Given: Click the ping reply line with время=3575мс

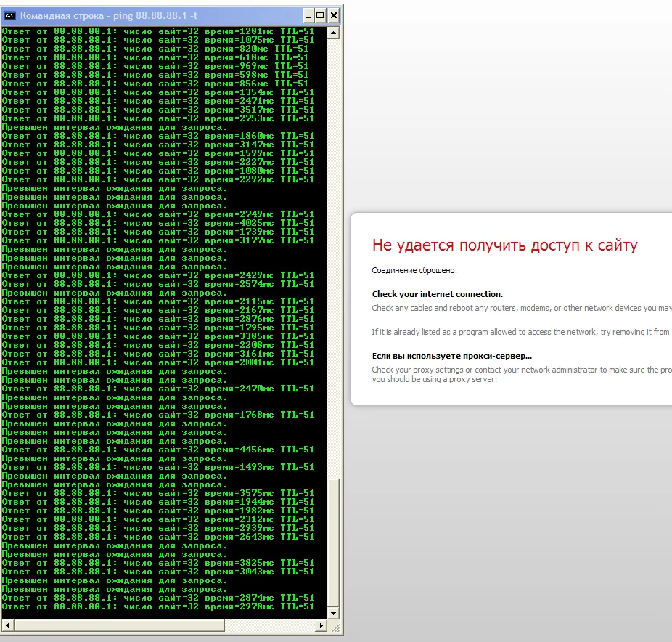Looking at the screenshot, I should point(158,494).
